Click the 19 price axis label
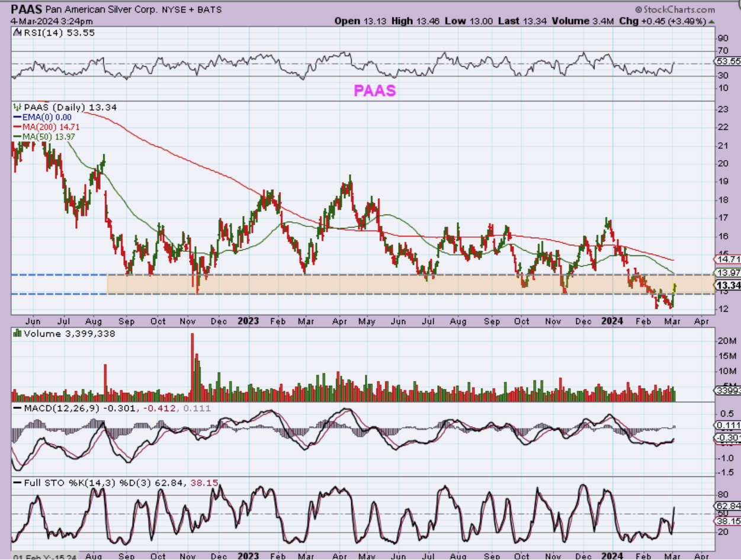 click(x=722, y=182)
